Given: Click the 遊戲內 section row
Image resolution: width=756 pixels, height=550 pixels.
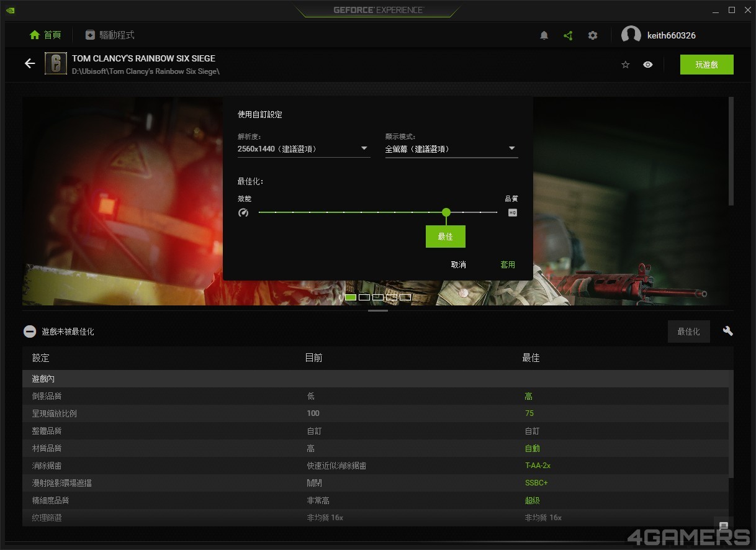Looking at the screenshot, I should coord(376,379).
